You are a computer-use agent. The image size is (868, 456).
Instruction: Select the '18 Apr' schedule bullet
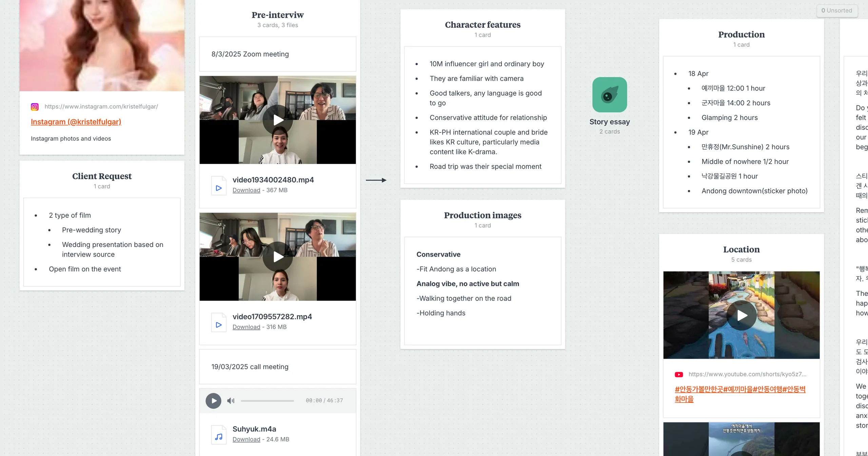(698, 74)
